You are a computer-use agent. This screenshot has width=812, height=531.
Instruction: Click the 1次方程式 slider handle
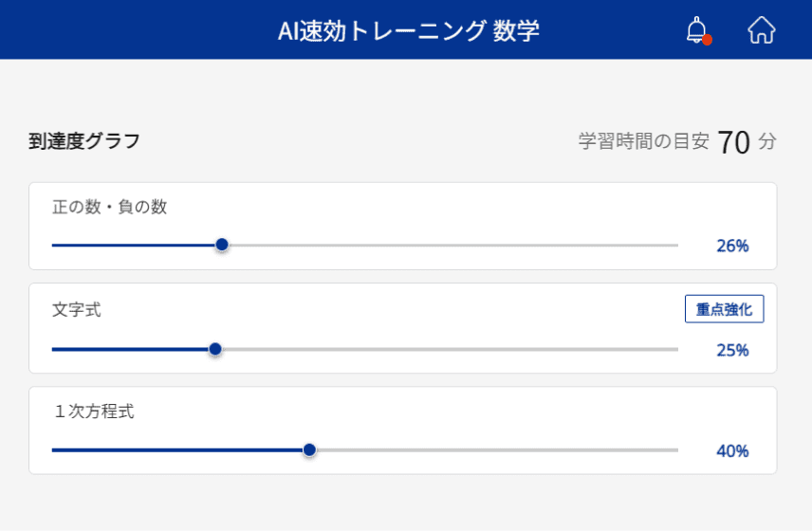(309, 450)
